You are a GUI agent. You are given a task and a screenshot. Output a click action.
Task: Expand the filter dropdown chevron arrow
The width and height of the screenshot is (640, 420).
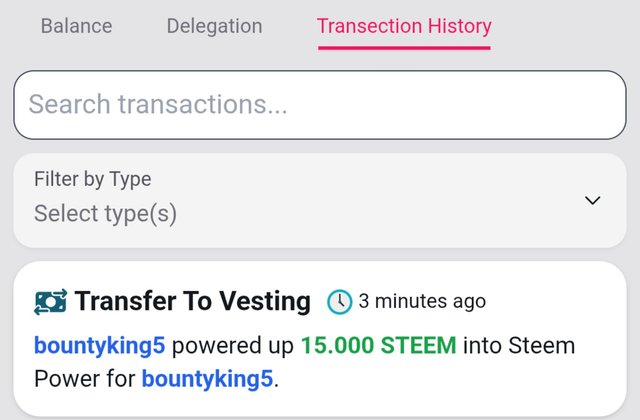(592, 200)
